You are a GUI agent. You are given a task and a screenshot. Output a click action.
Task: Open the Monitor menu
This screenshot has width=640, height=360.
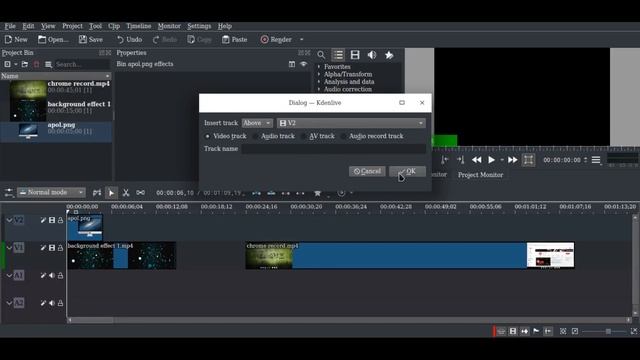169,26
